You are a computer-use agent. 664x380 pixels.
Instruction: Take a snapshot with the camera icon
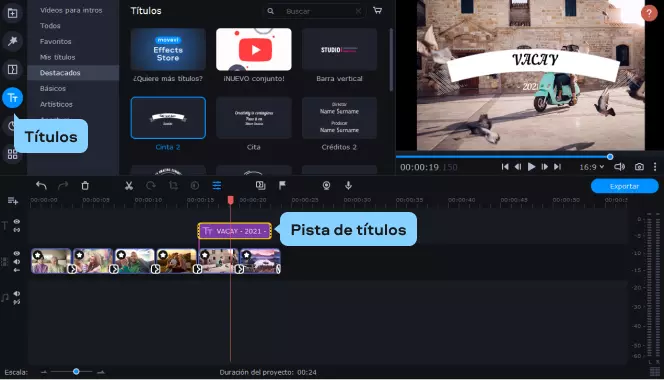click(639, 167)
